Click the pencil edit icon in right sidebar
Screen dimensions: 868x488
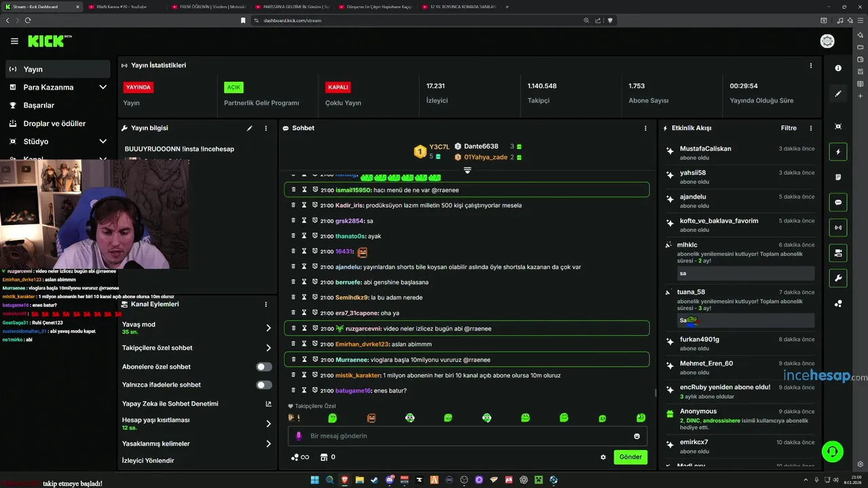click(x=838, y=94)
